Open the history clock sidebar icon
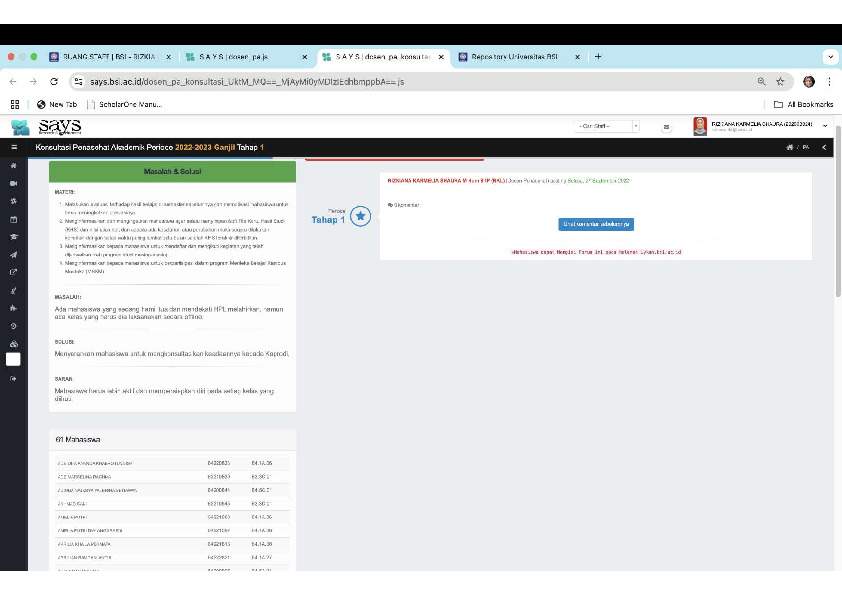This screenshot has width=842, height=595. [x=13, y=326]
